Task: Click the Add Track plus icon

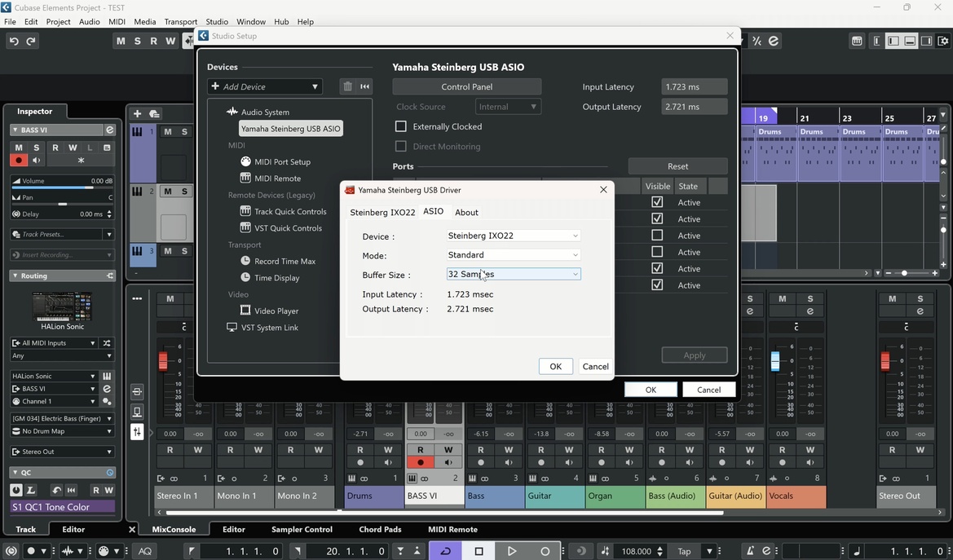Action: pyautogui.click(x=137, y=114)
